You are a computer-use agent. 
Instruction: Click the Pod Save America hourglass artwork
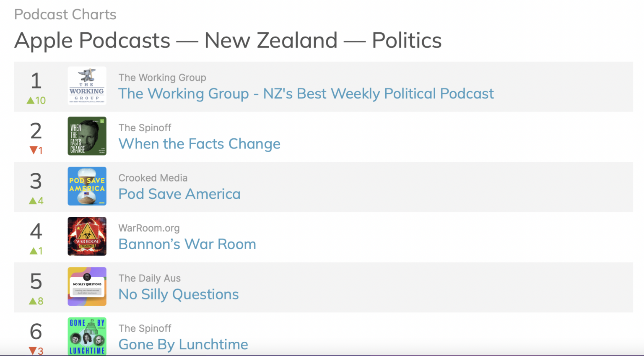coord(87,186)
